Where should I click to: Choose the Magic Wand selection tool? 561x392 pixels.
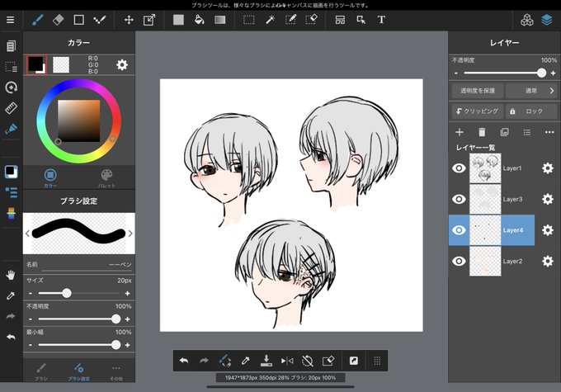[x=270, y=20]
